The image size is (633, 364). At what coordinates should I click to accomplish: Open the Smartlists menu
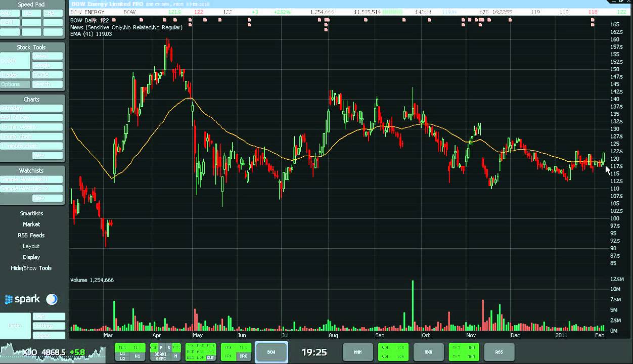pos(31,213)
